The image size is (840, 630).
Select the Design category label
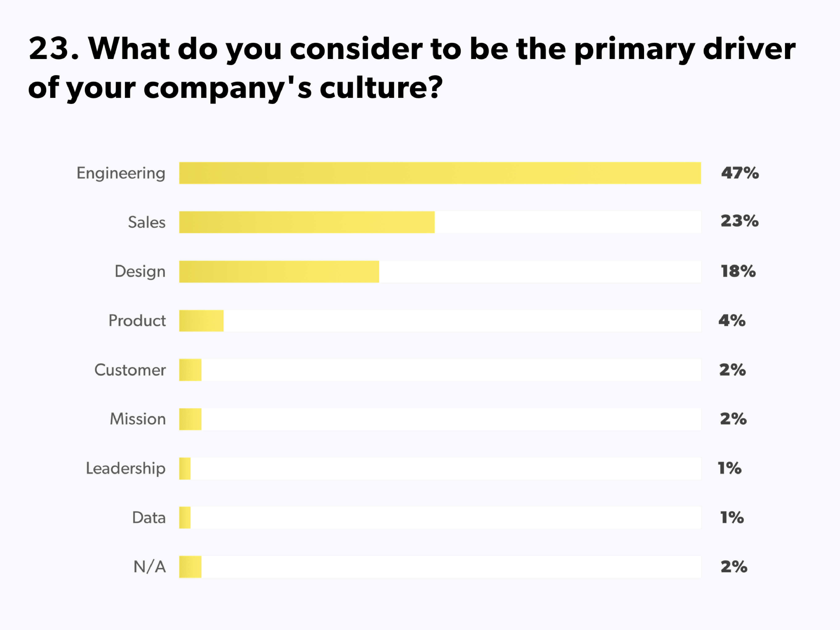tap(140, 272)
